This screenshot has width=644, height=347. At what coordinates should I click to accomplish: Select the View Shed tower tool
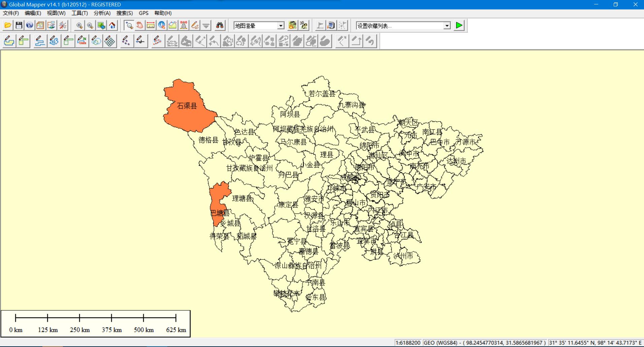[x=184, y=26]
